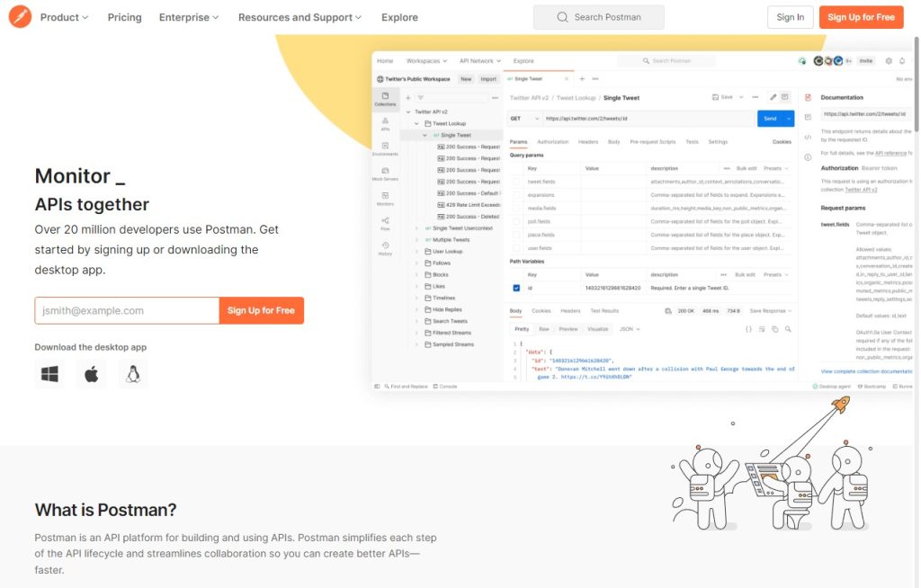921x588 pixels.
Task: Click the Invite button in the app preview
Action: (x=866, y=61)
